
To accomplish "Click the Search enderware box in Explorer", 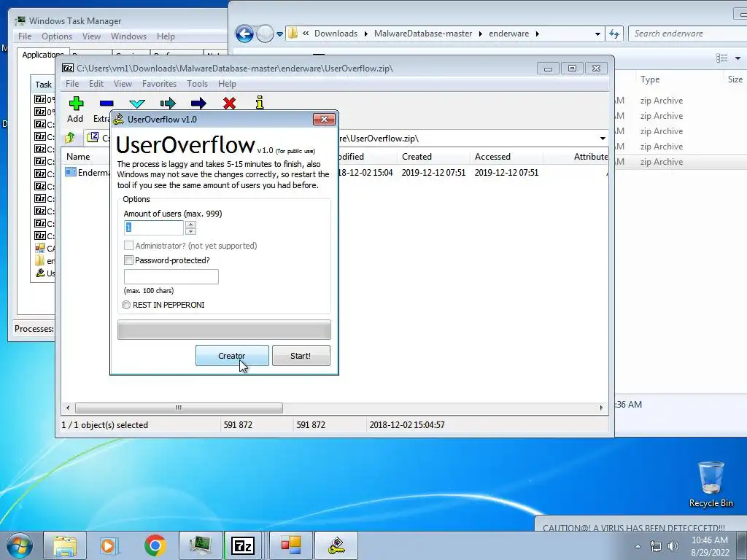I will [x=687, y=34].
